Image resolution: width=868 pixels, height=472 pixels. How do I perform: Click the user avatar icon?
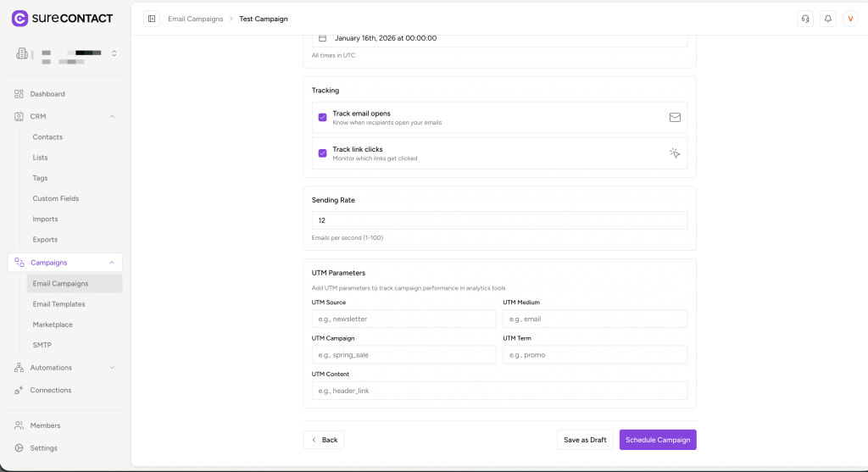850,19
